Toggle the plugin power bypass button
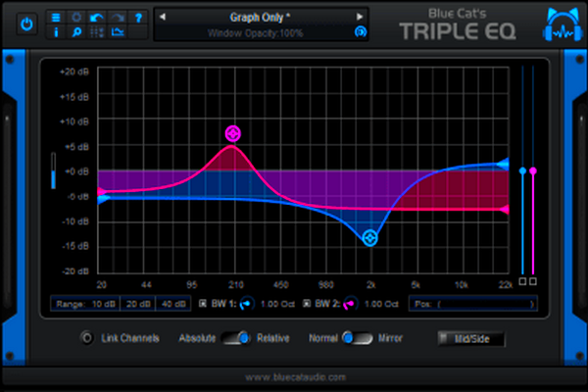 26,24
